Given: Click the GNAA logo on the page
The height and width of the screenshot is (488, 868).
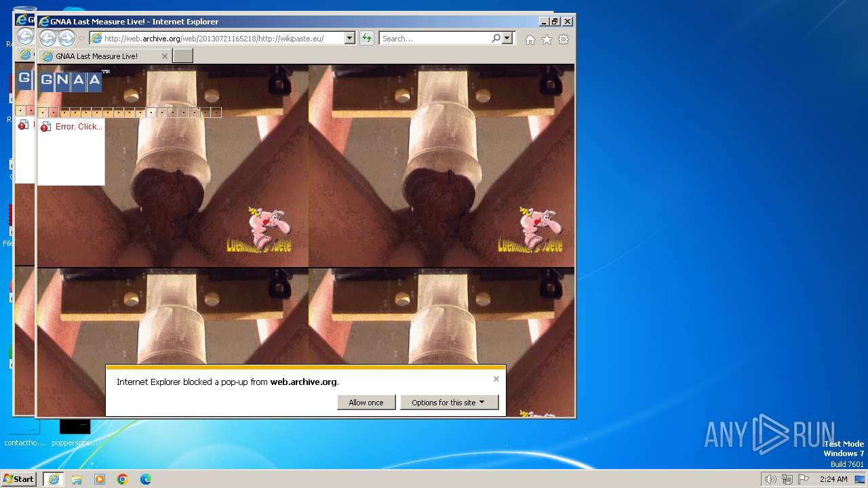Looking at the screenshot, I should (71, 81).
